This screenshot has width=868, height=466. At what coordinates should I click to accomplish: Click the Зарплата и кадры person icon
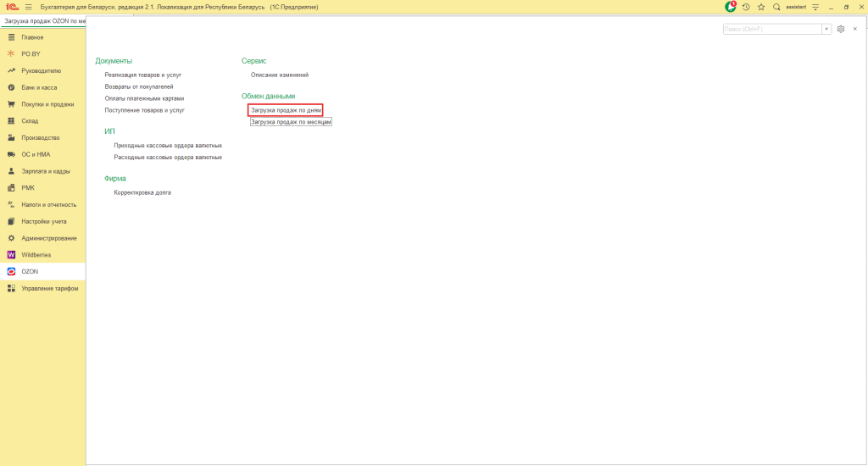click(x=11, y=171)
